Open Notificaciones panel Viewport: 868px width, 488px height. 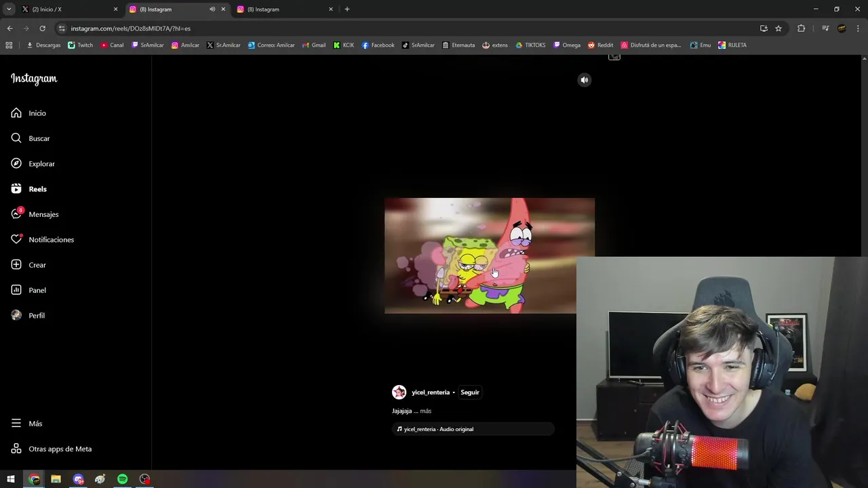pos(42,239)
